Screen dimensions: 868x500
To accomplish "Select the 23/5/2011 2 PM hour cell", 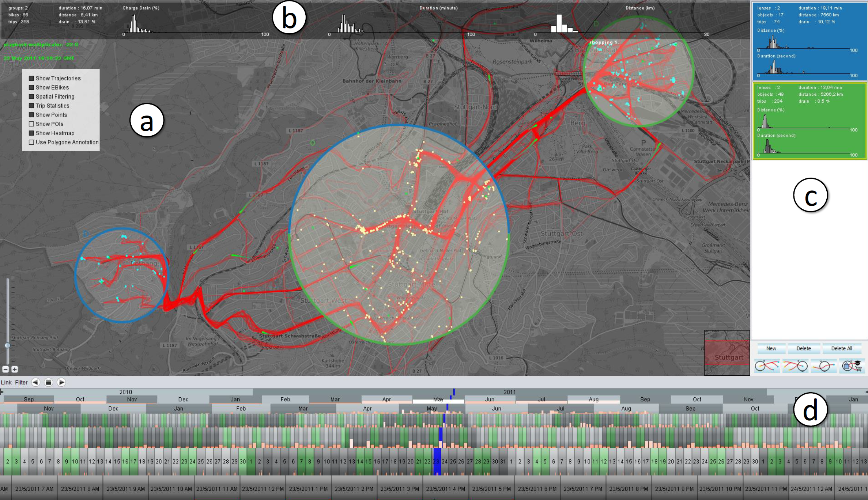I will click(354, 489).
